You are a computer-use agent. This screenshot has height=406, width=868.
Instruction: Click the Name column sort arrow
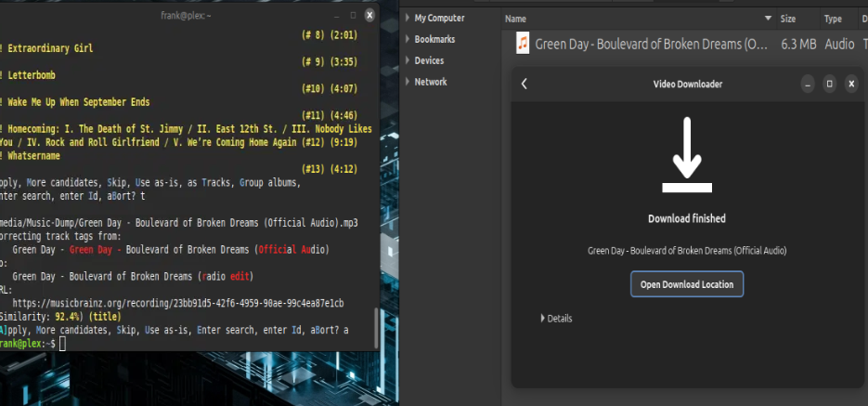pos(768,19)
